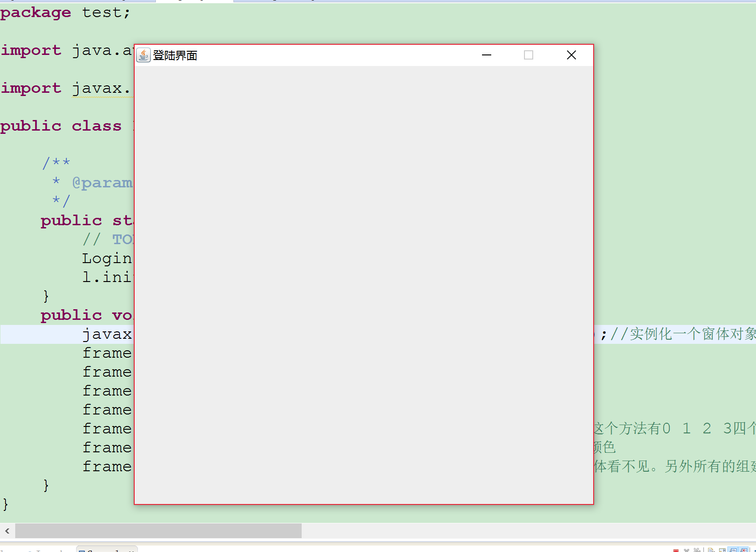Toggle Show Console When Standard Error Changes
The height and width of the screenshot is (552, 756).
[744, 550]
